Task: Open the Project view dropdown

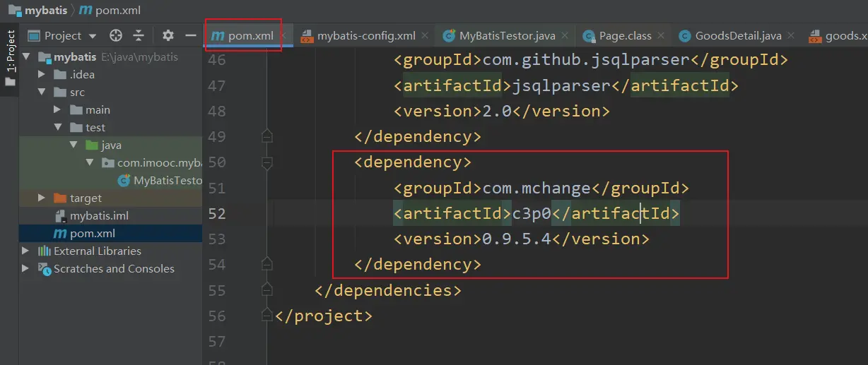Action: [x=93, y=36]
